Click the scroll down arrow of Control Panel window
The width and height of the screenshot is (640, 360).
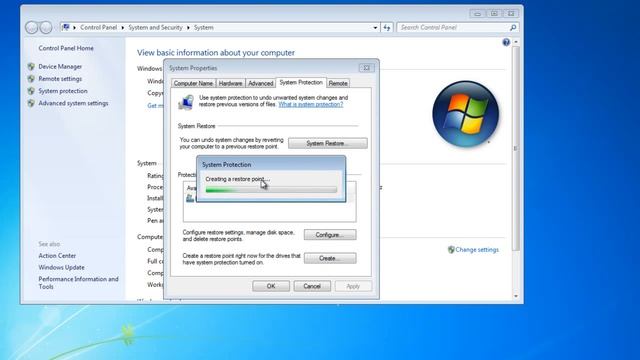pos(516,296)
